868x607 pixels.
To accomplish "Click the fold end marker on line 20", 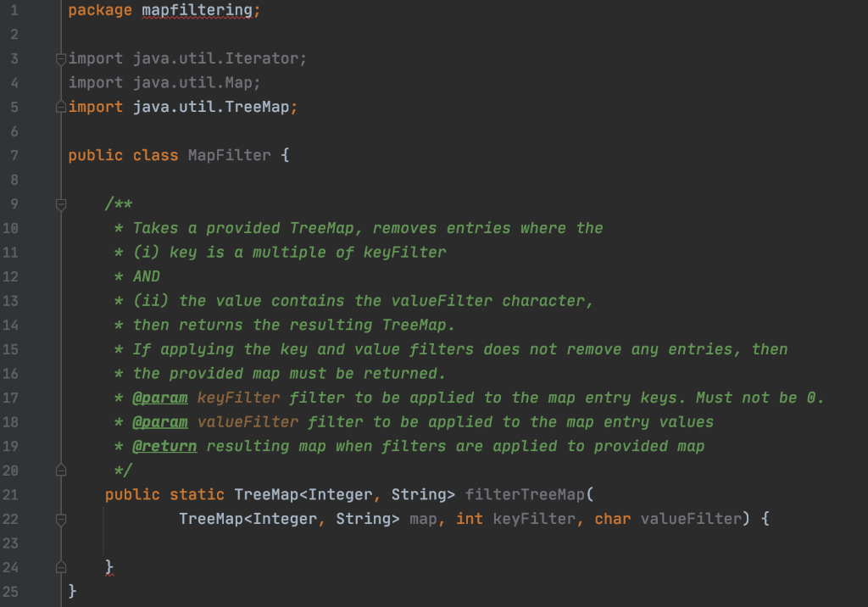I will 61,471.
